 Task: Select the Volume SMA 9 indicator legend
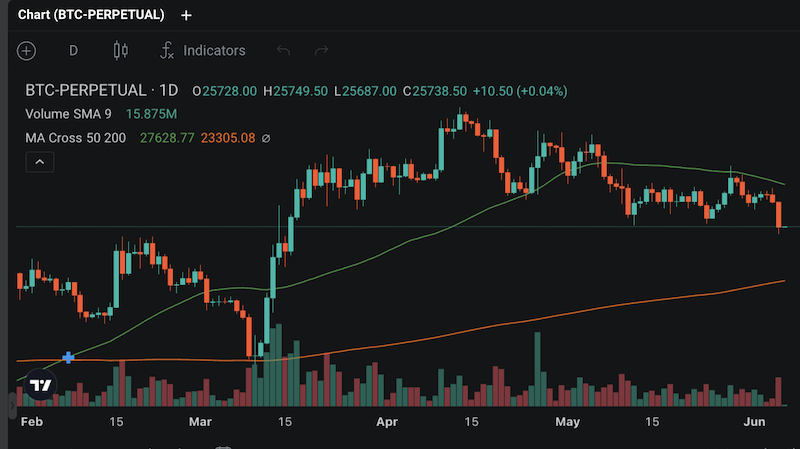68,114
